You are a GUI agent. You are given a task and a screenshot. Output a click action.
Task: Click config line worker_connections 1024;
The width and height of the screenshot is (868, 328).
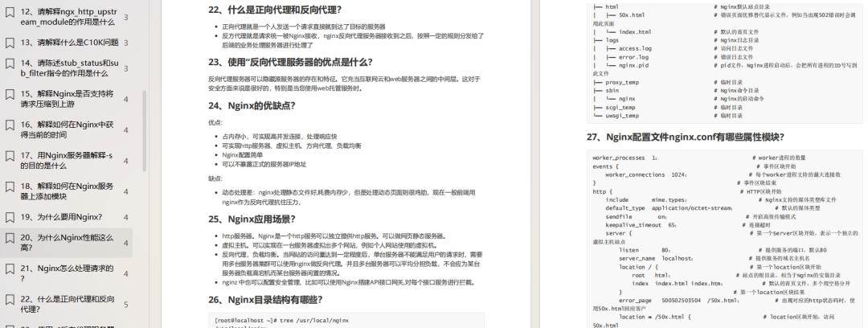[646, 174]
